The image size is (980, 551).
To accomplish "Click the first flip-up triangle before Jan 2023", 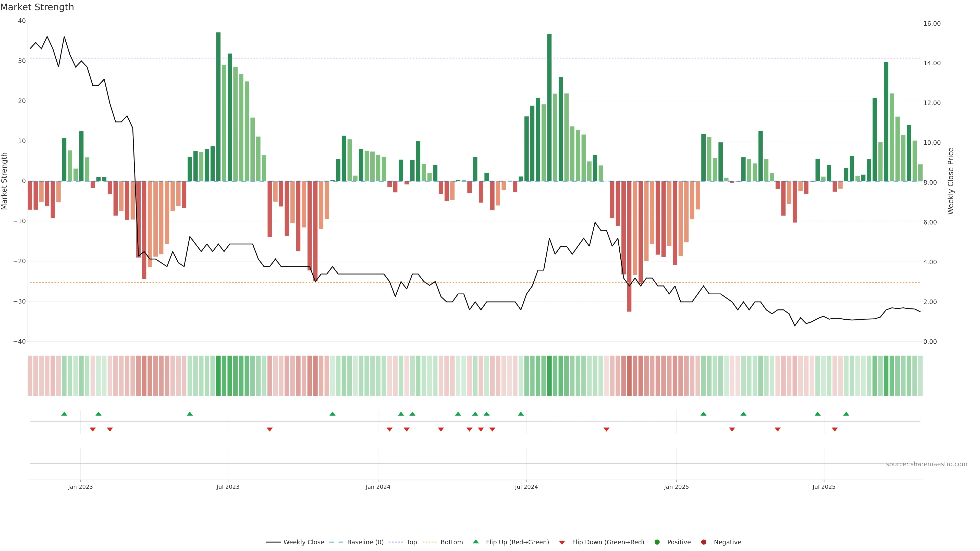I will [x=64, y=414].
